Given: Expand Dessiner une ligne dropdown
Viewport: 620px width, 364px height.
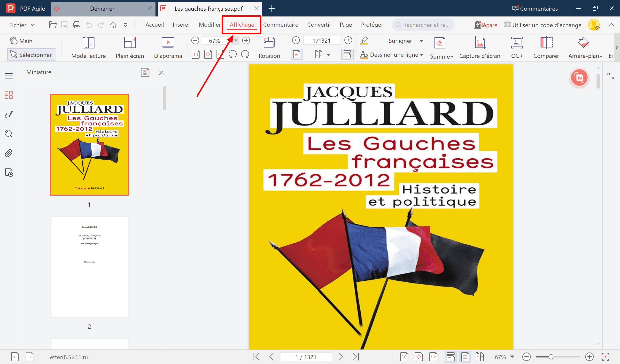Looking at the screenshot, I should 422,55.
